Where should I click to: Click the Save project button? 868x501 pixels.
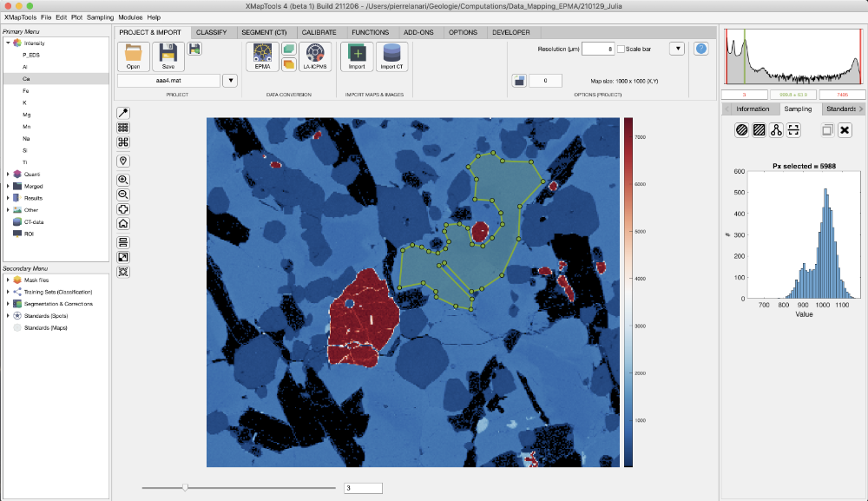click(168, 55)
